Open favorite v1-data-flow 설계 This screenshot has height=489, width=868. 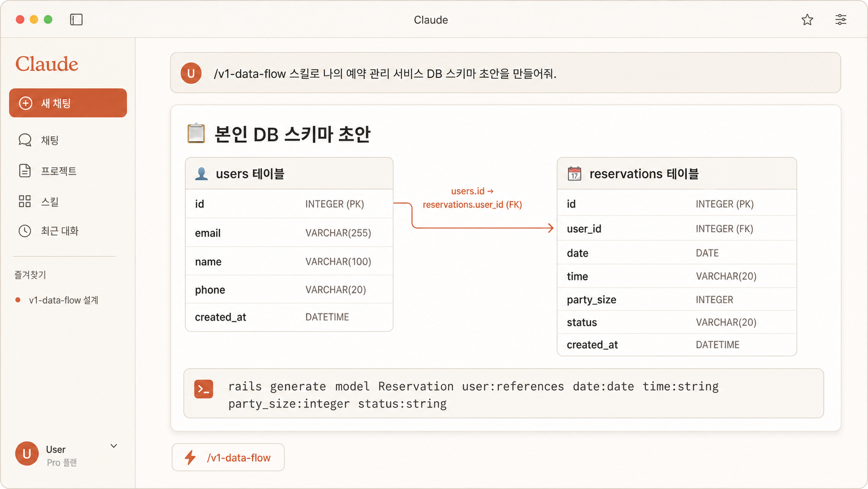point(63,300)
